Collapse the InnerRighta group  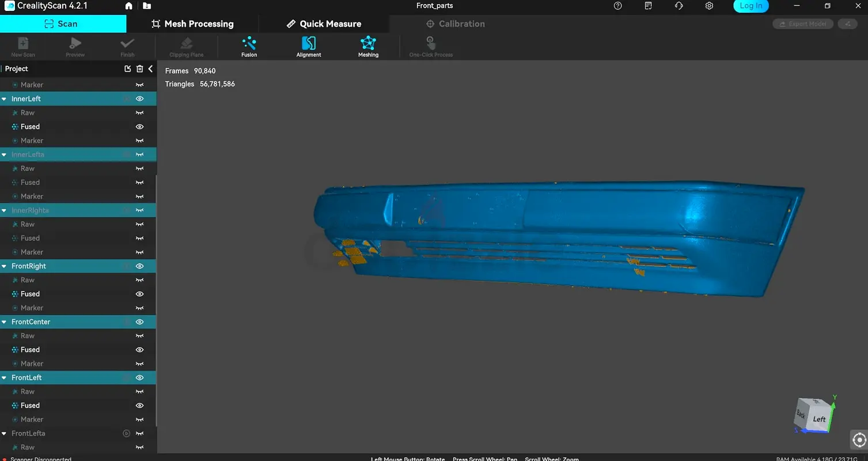point(4,210)
